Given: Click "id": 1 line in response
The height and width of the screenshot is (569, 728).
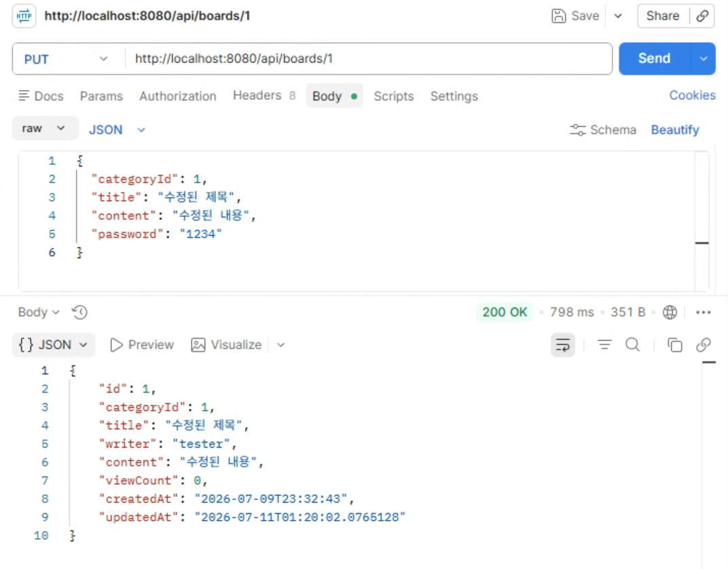Looking at the screenshot, I should tap(127, 389).
